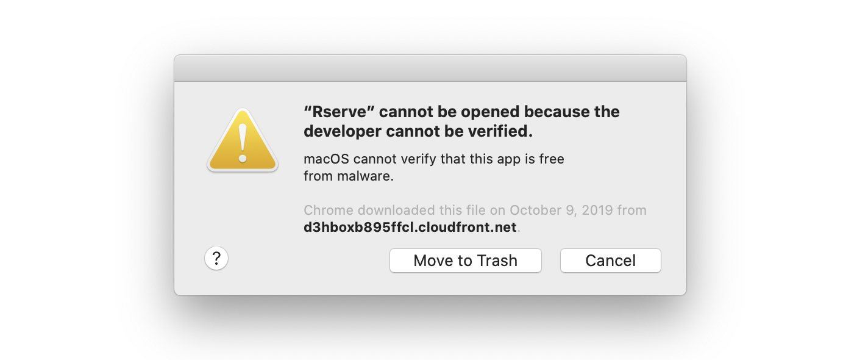Click the word "Chrome" in the download note
Viewport: 868px width, 360px height.
pyautogui.click(x=329, y=211)
